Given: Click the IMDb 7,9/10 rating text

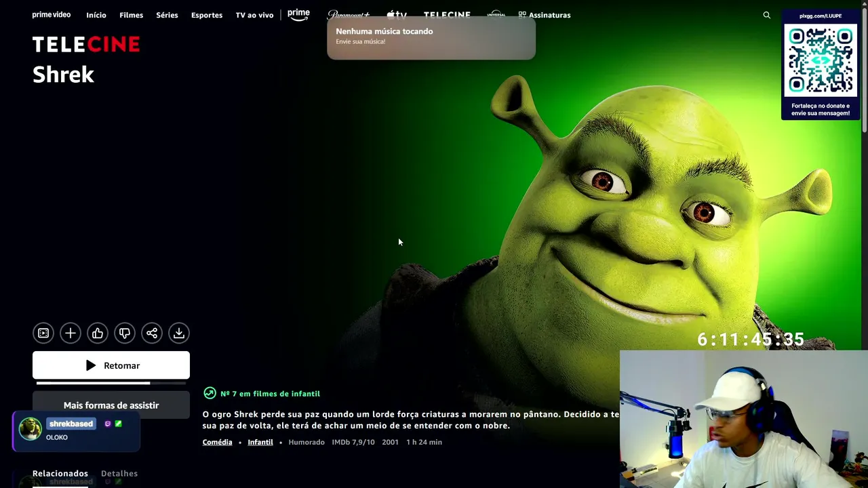Looking at the screenshot, I should click(x=353, y=442).
